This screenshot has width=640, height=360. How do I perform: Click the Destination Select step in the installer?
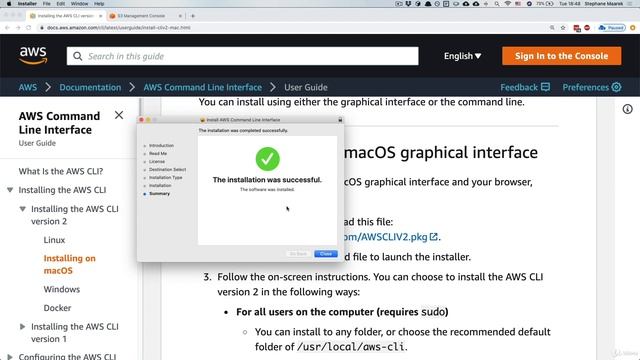[x=167, y=169]
